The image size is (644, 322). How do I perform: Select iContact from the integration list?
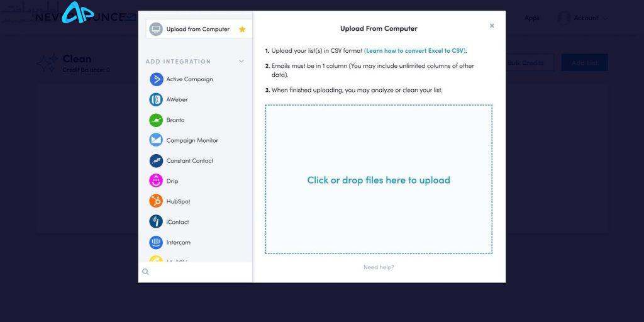point(178,222)
